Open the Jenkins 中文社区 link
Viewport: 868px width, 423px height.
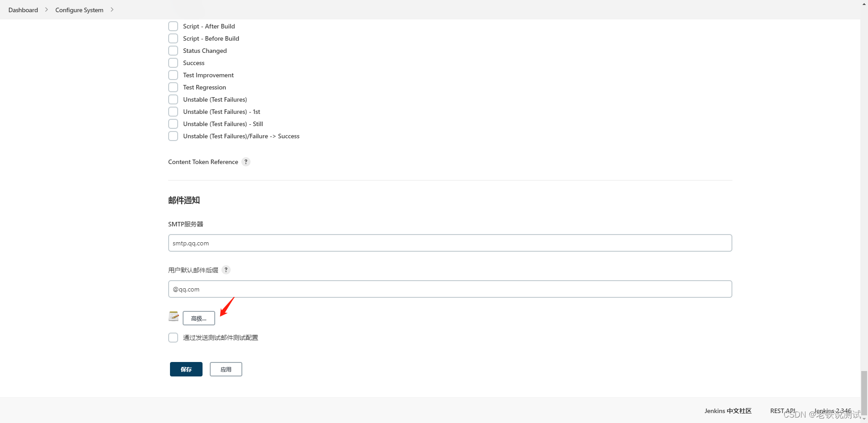pyautogui.click(x=728, y=411)
